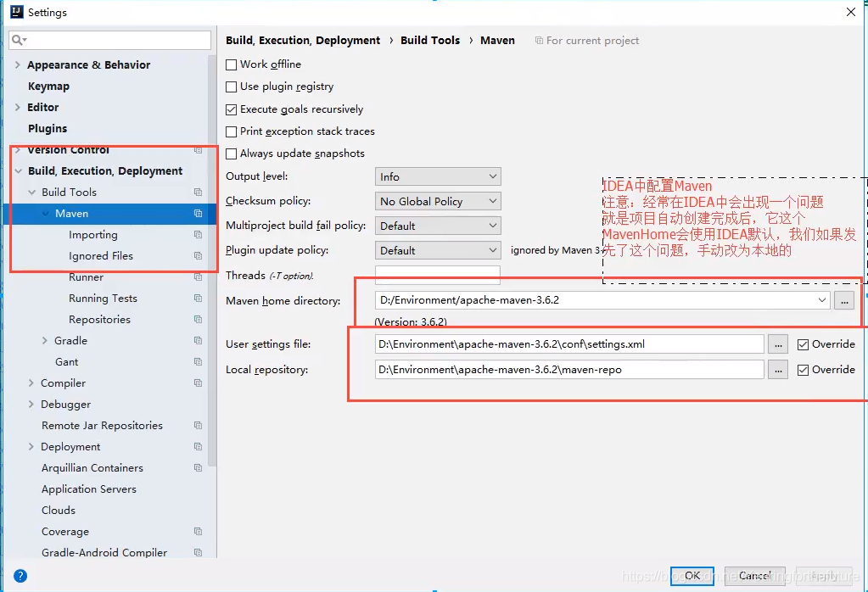Image resolution: width=868 pixels, height=592 pixels.
Task: Click the project-level icon beside Importing
Action: click(x=198, y=235)
